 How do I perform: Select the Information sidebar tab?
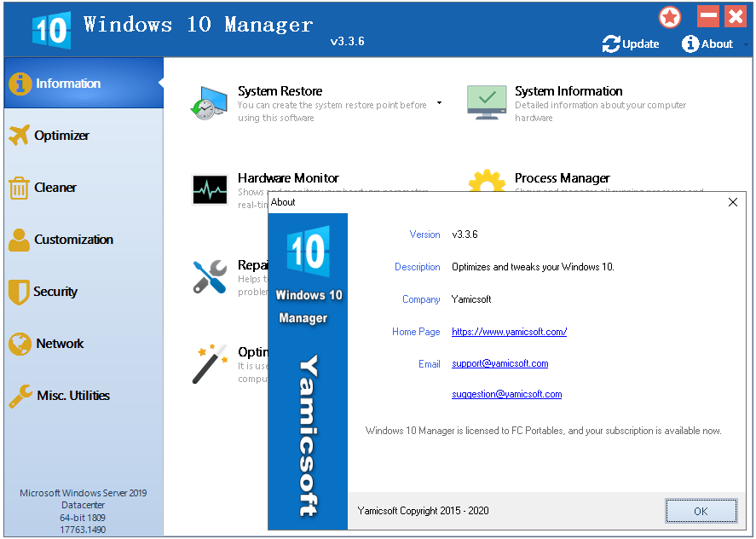point(84,83)
